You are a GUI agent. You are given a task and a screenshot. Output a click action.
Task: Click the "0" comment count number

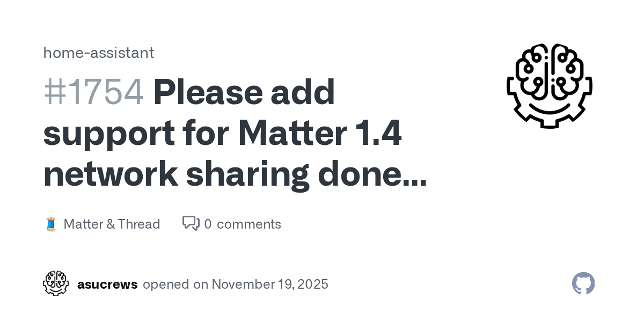point(208,224)
